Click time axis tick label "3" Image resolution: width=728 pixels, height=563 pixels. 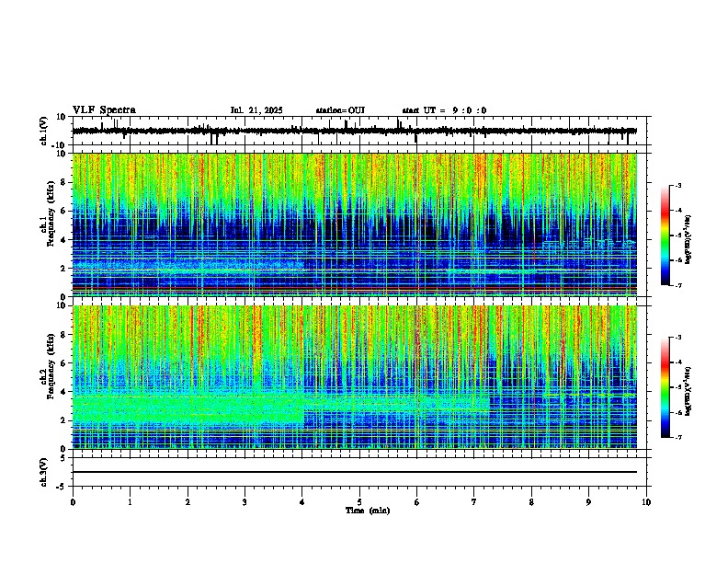[245, 502]
